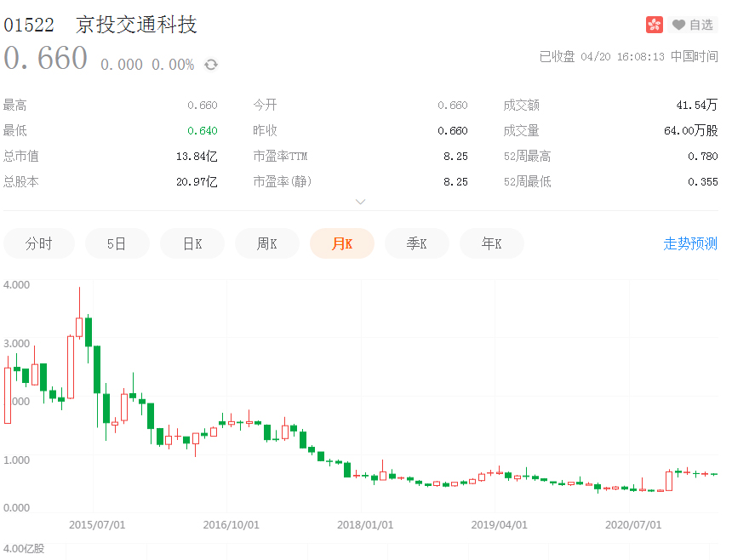Viewport: 732px width, 560px height.
Task: Click 昨收 value 0.660
Action: [452, 131]
